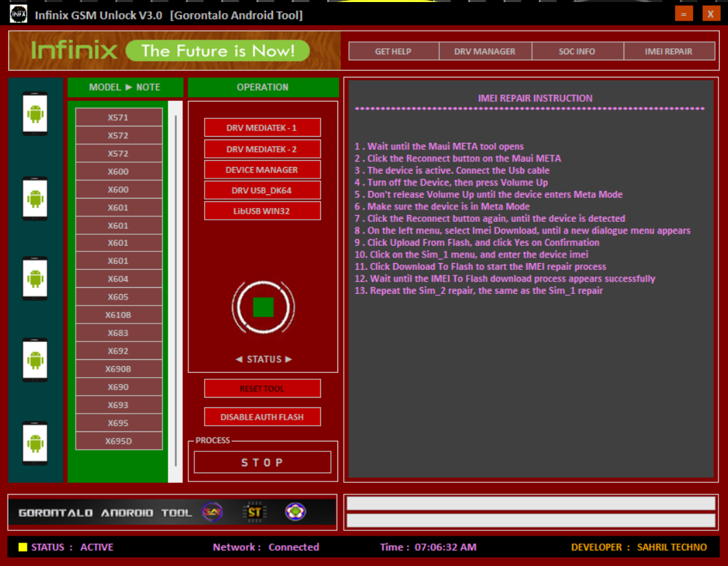Open the GET HELP tab

(x=393, y=51)
